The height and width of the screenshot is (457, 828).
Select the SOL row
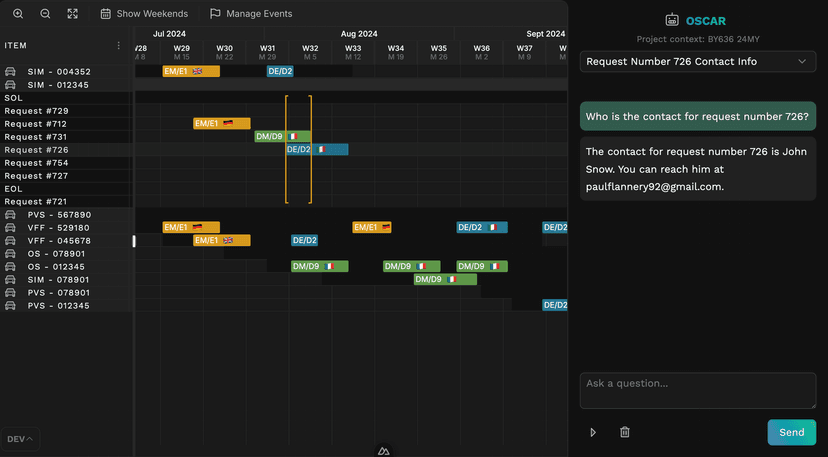click(66, 98)
